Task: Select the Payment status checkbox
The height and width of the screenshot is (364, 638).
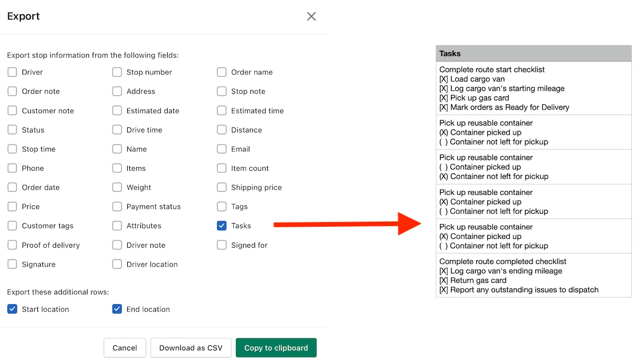Action: (x=117, y=206)
